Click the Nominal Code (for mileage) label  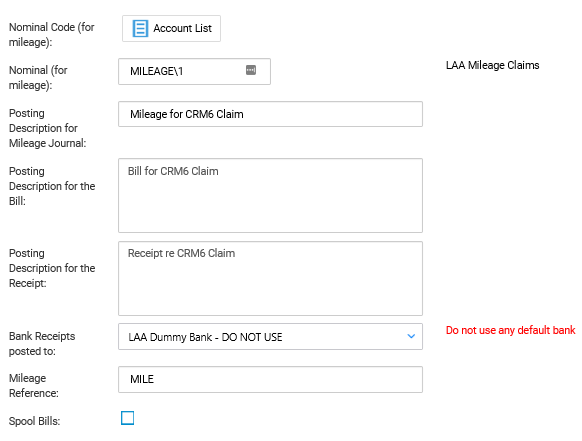click(52, 35)
